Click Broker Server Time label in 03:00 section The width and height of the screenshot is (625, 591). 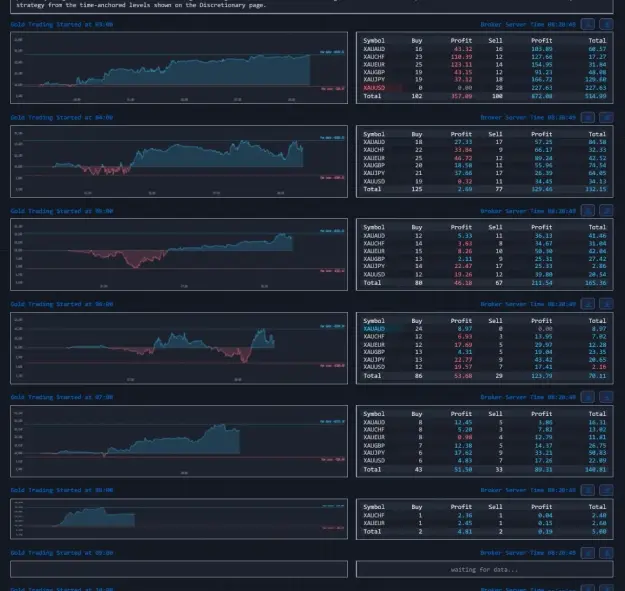click(528, 24)
